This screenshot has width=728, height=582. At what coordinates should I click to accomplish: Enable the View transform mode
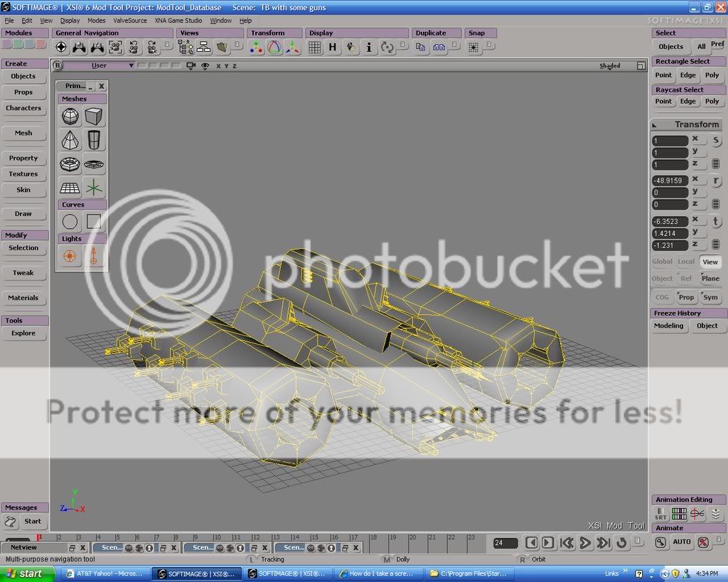tap(710, 262)
